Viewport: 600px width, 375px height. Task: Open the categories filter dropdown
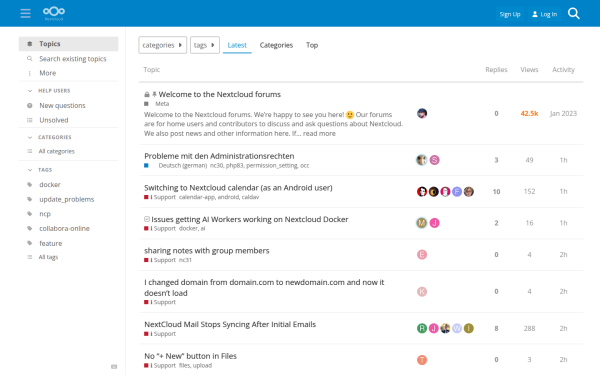point(162,45)
